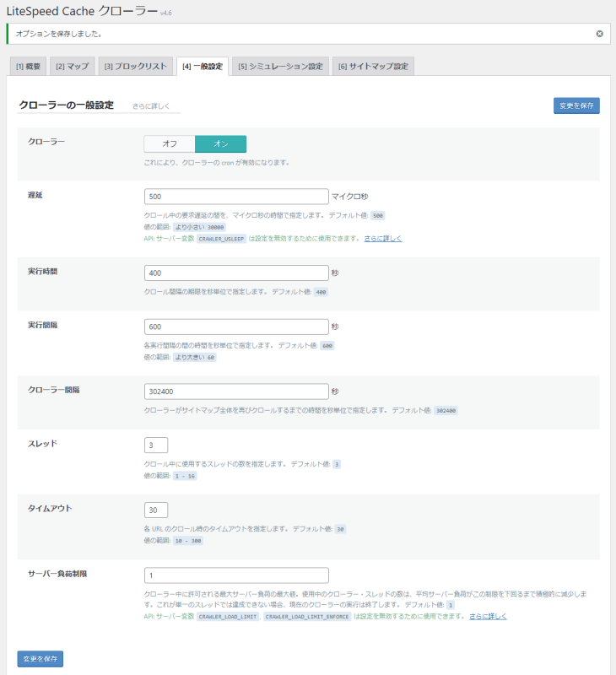Open the [6] サイトマップ設定 tab
The width and height of the screenshot is (616, 675).
click(x=373, y=66)
